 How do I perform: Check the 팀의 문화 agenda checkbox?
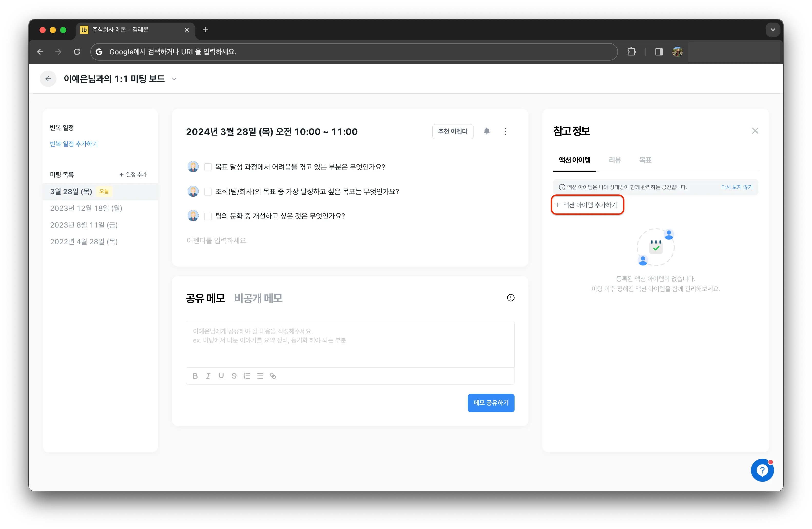coord(208,216)
